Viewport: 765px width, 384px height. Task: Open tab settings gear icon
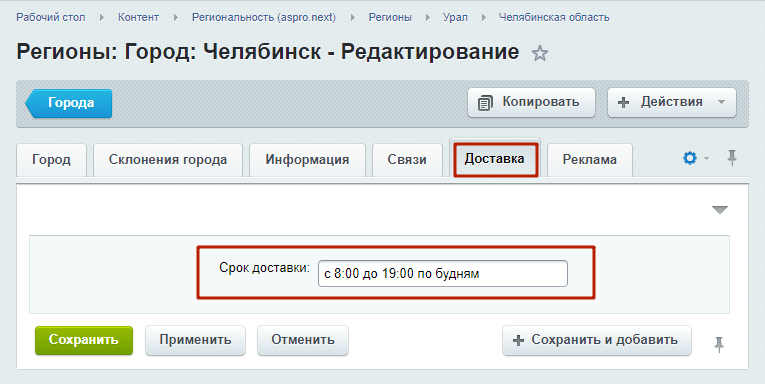click(x=690, y=158)
